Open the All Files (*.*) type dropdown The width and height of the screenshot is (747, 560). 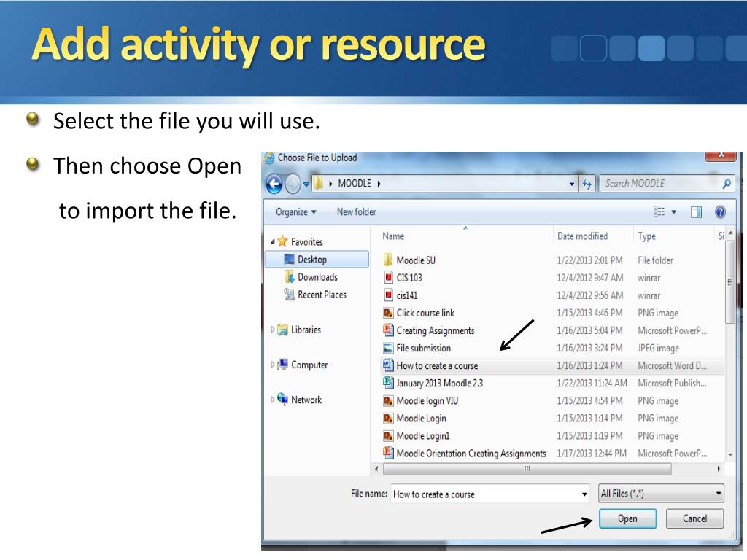click(x=661, y=494)
